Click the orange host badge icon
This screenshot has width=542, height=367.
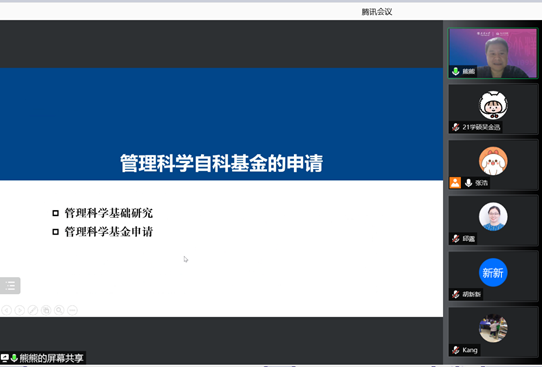click(455, 183)
